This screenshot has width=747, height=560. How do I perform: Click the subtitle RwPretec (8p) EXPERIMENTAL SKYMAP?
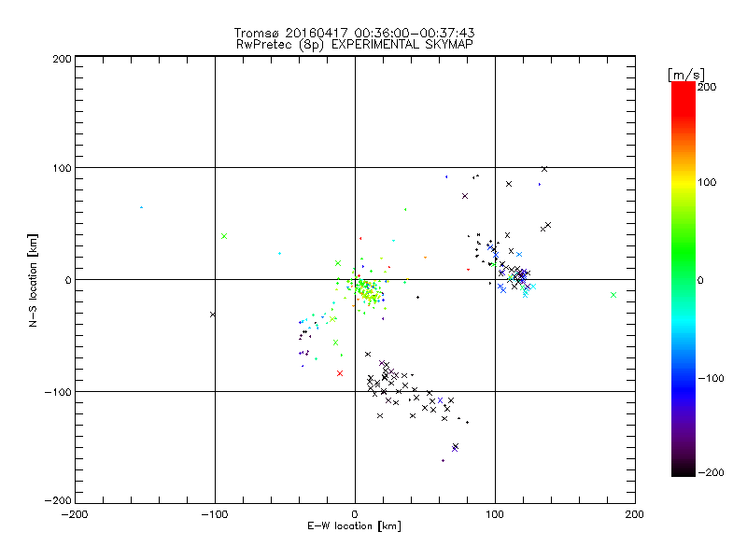[x=354, y=45]
